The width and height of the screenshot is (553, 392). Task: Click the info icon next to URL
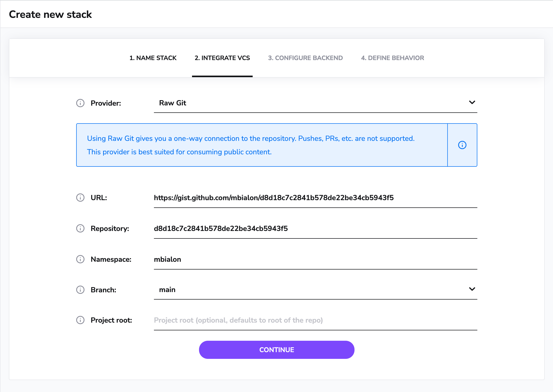tap(80, 198)
